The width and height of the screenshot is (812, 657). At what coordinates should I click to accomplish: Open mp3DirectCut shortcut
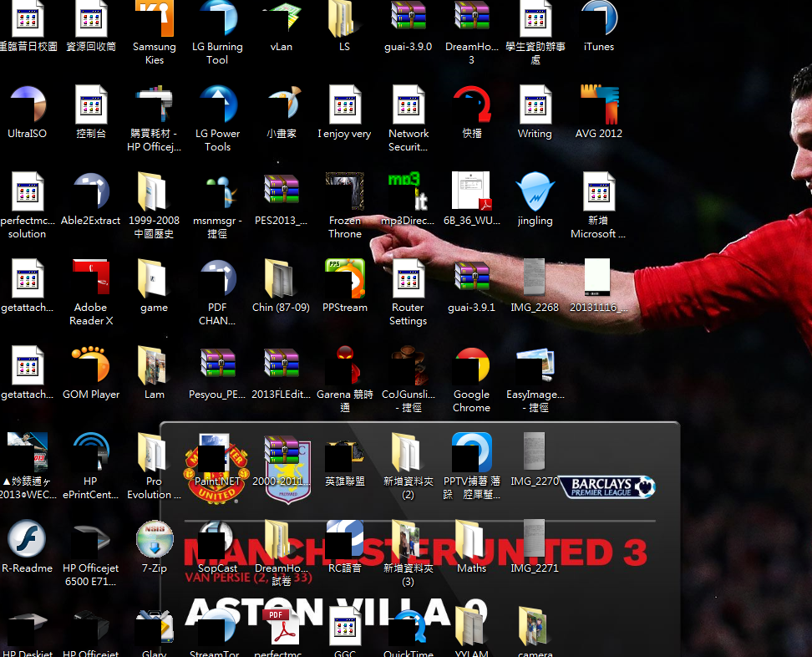[408, 191]
